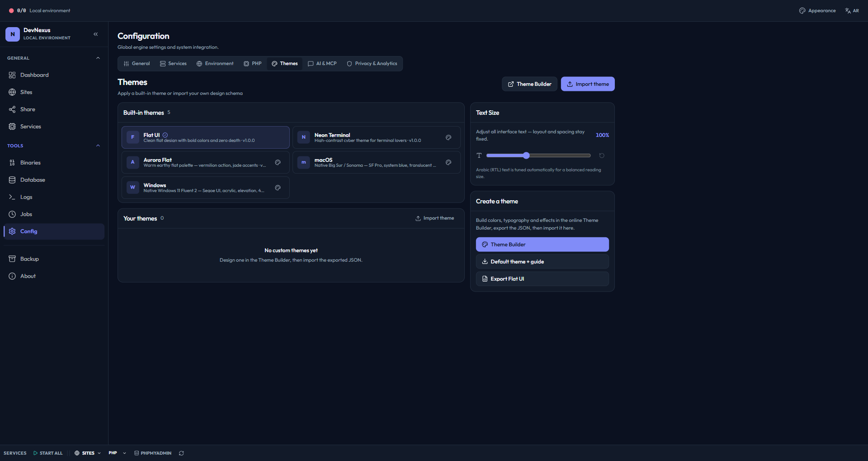
Task: Click the red status dot indicator
Action: pos(11,10)
